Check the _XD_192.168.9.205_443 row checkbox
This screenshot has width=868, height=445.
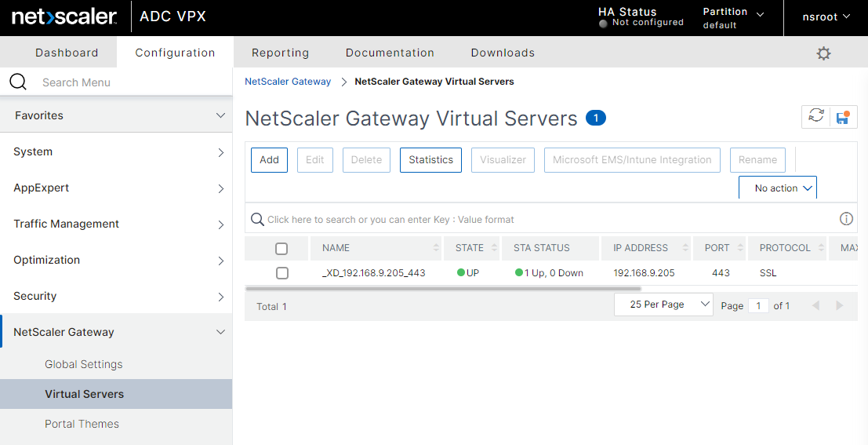(x=282, y=273)
